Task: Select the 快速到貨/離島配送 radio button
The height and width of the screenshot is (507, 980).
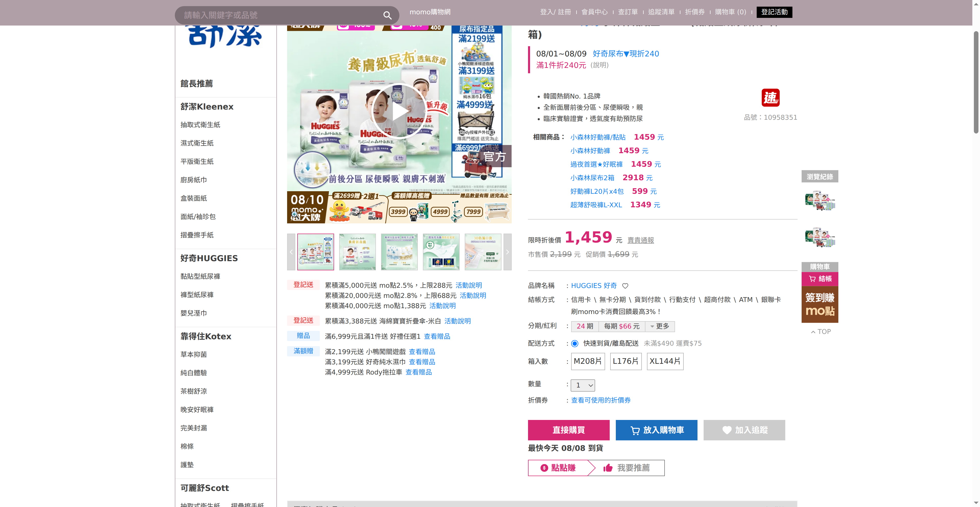Action: (574, 344)
